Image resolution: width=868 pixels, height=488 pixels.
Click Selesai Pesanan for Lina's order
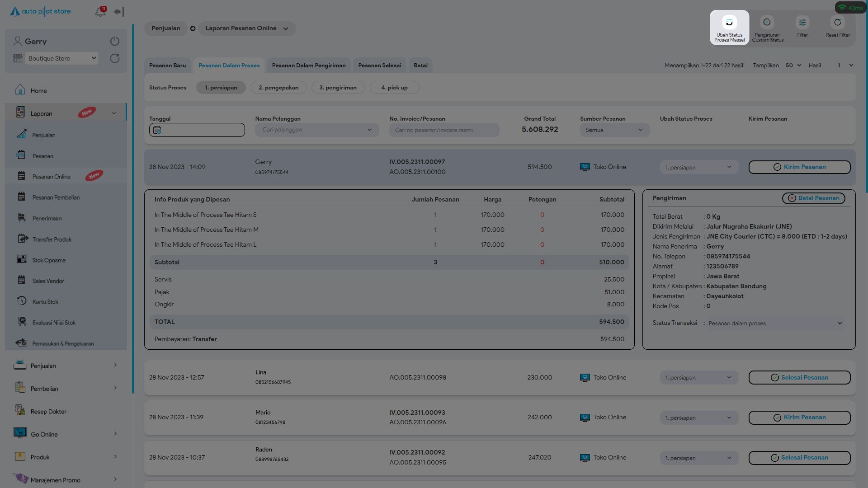point(799,378)
